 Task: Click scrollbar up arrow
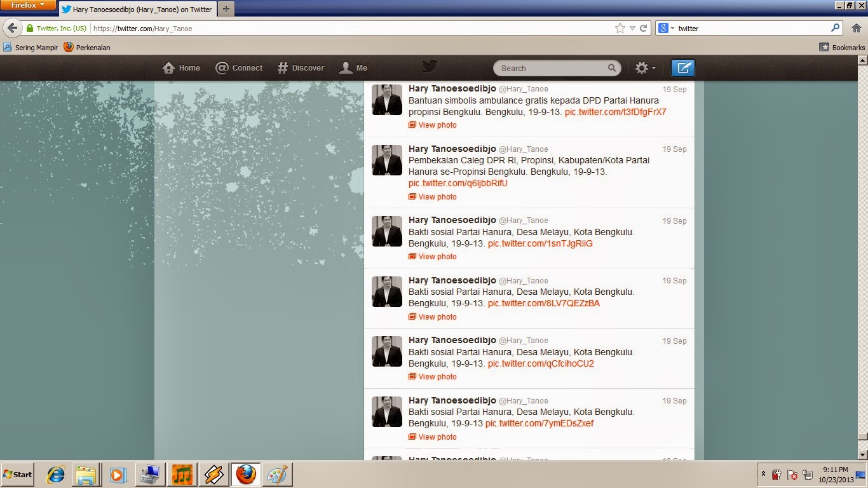coord(863,60)
